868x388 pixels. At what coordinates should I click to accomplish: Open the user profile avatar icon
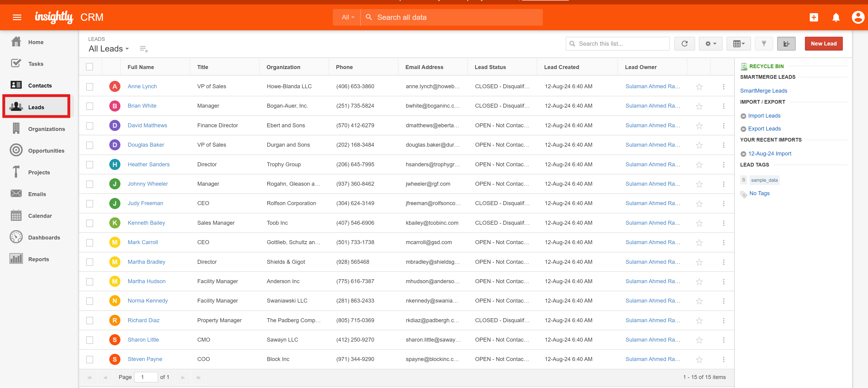point(858,17)
